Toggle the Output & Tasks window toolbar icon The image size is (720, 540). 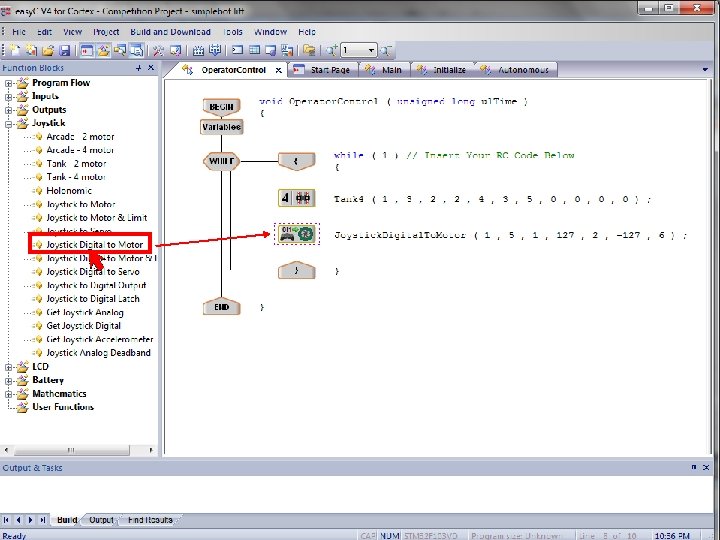point(137,50)
